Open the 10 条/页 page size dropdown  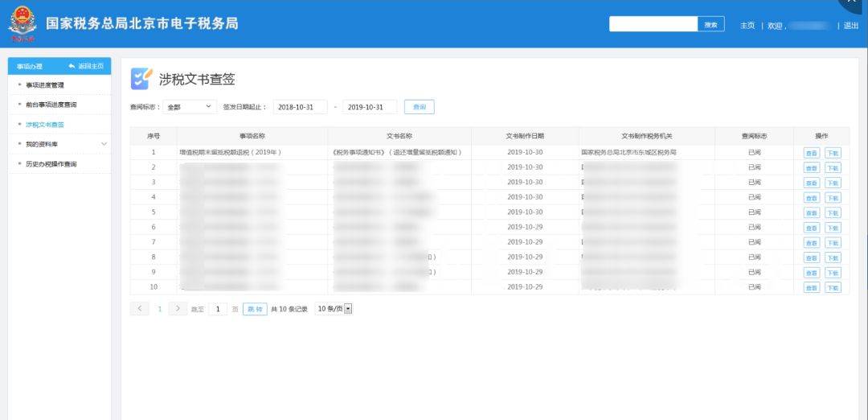coord(334,309)
